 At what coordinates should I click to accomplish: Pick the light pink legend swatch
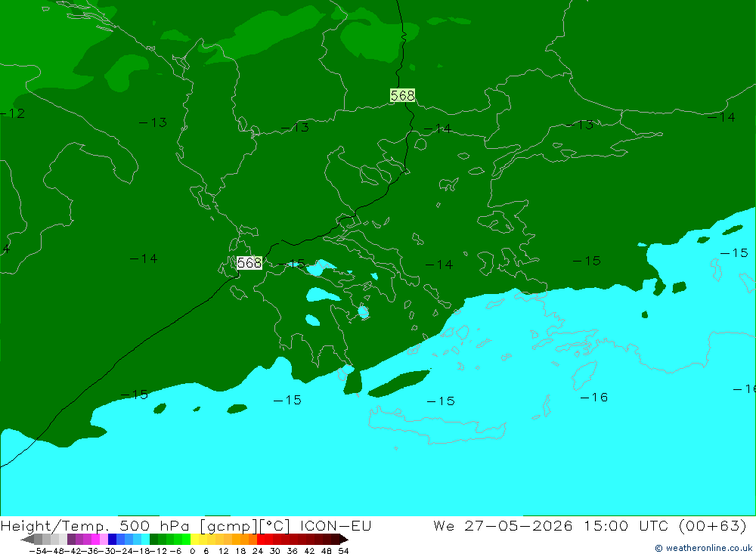click(x=104, y=540)
